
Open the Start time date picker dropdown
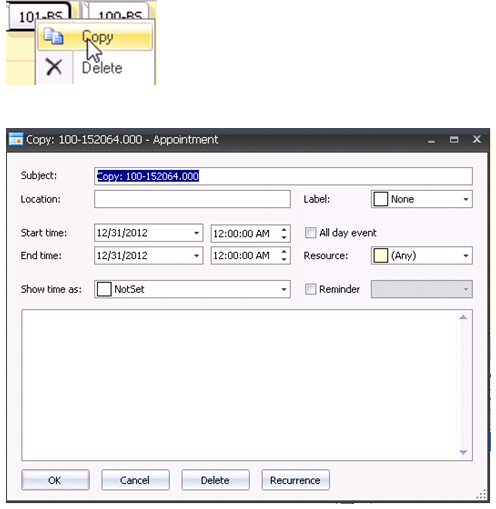[196, 233]
